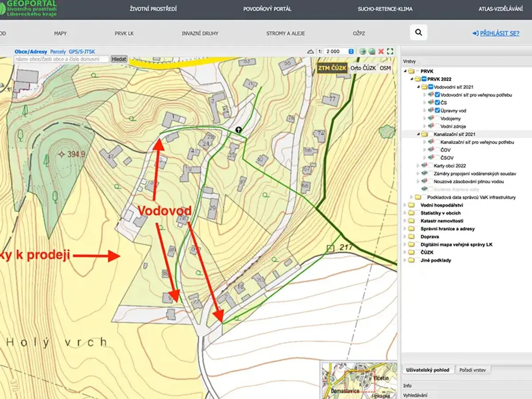Click the address search input field
Image resolution: width=532 pixels, height=399 pixels.
coord(62,59)
